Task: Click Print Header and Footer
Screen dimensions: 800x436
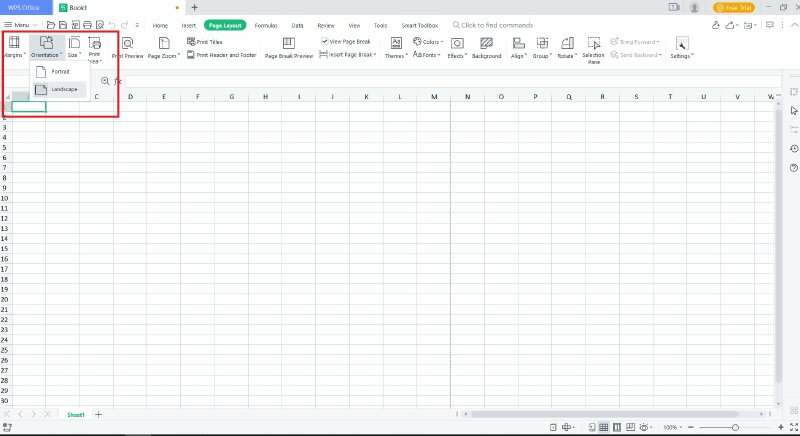Action: click(x=221, y=55)
